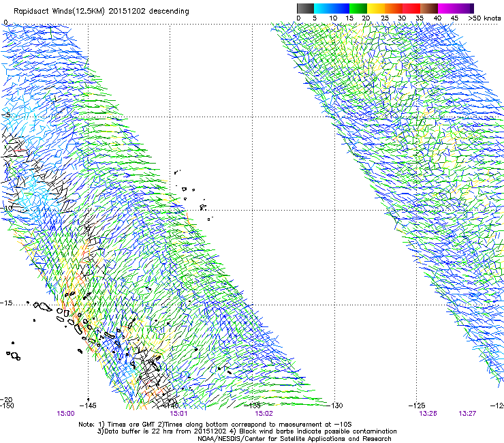Click the green 15-20 knots legend swatch
The image size is (504, 443).
[358, 8]
